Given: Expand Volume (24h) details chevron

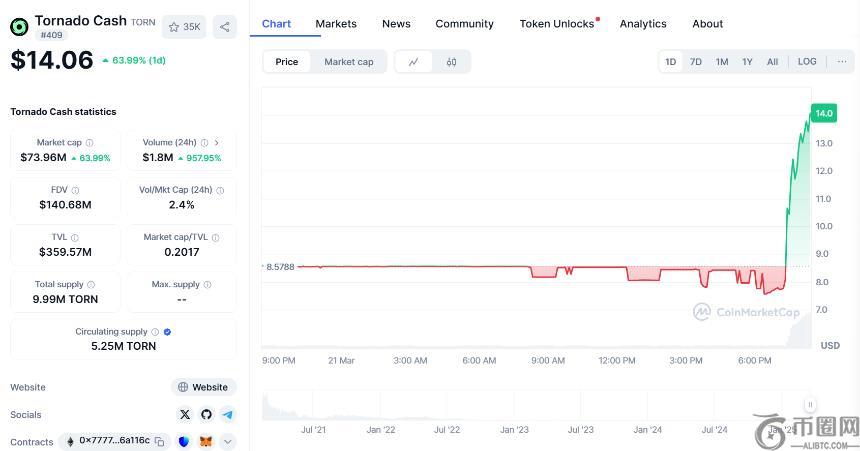Looking at the screenshot, I should (217, 143).
